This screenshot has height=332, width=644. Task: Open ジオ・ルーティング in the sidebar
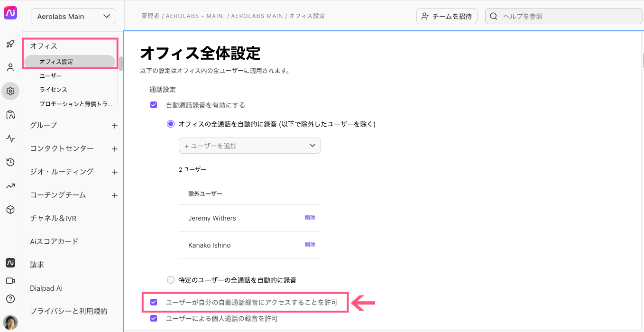[62, 172]
